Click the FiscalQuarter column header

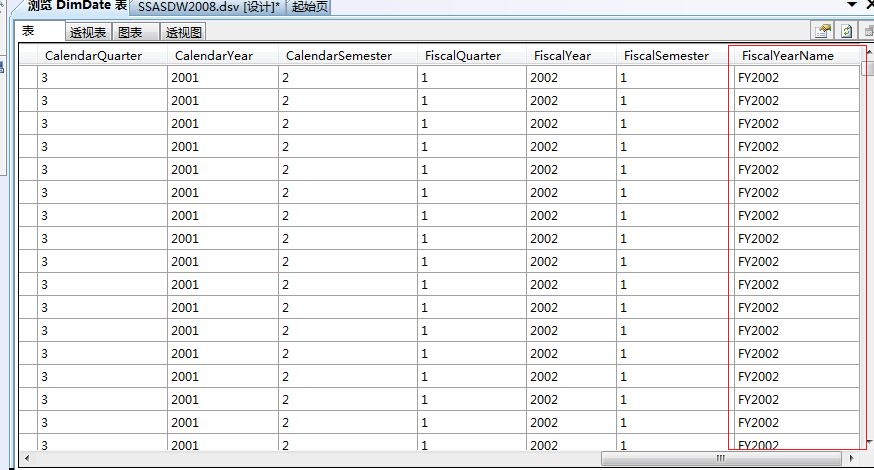click(472, 55)
